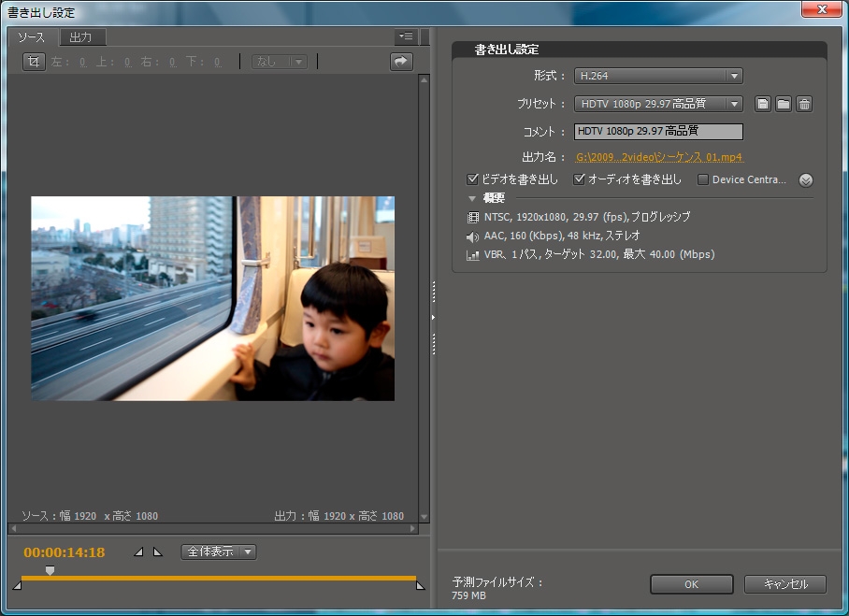Click the curved arrow button above the preview
Image resolution: width=849 pixels, height=616 pixels.
[401, 62]
